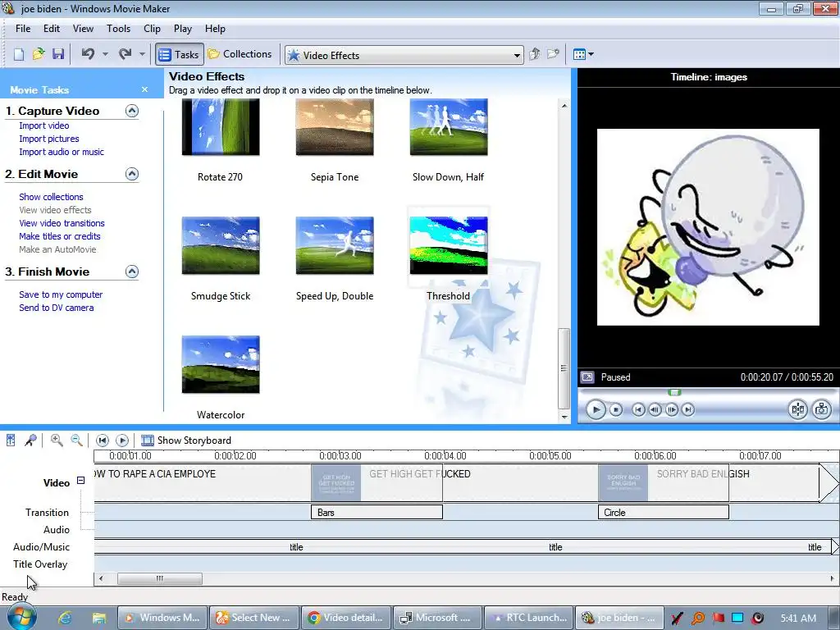Viewport: 840px width, 630px height.
Task: Select the Slow Down, Half effect
Action: (449, 127)
